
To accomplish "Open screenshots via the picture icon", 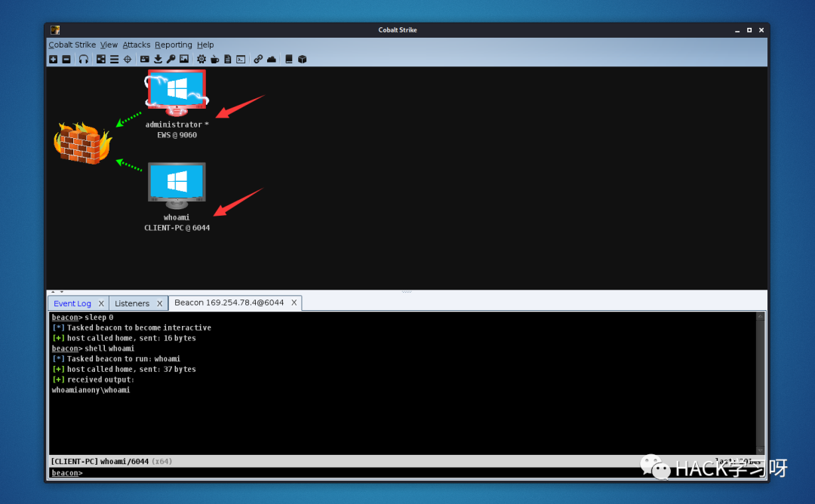I will pyautogui.click(x=184, y=60).
